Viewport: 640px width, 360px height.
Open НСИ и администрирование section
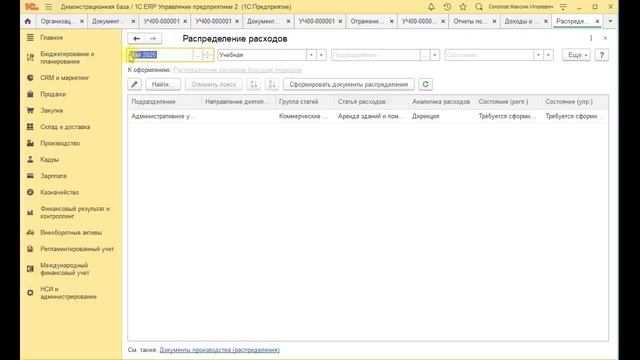pyautogui.click(x=68, y=293)
